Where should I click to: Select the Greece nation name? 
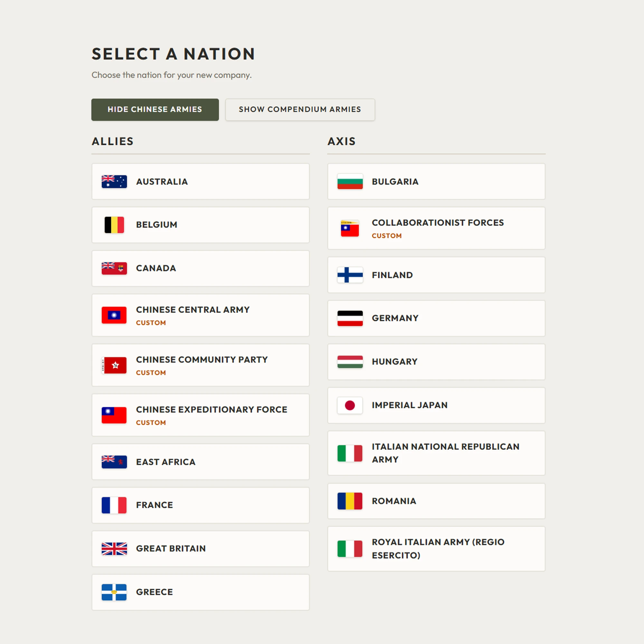pyautogui.click(x=155, y=592)
